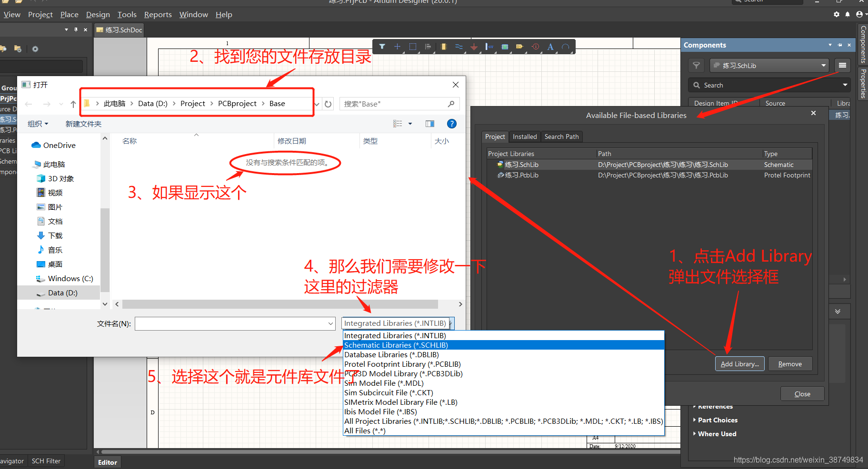Viewport: 868px width, 469px height.
Task: Select the Project tab in Available Libraries
Action: click(495, 137)
